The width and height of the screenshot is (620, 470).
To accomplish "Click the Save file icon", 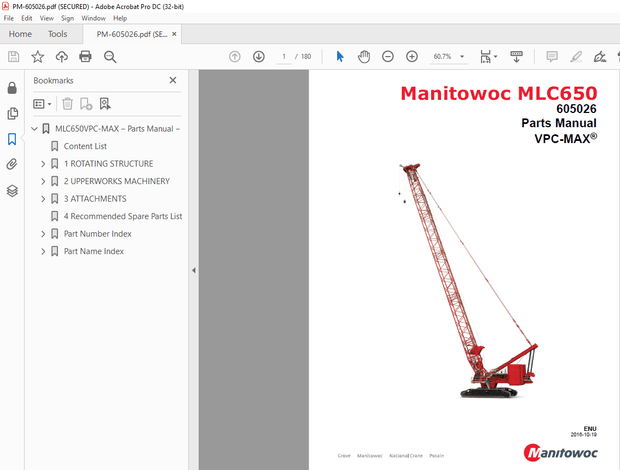I will click(13, 57).
